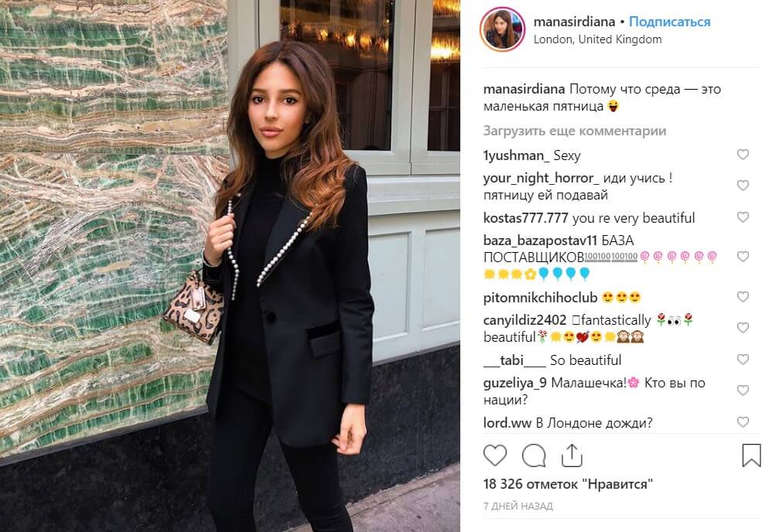769x532 pixels.
Task: Like the post with the heart icon
Action: 495,455
